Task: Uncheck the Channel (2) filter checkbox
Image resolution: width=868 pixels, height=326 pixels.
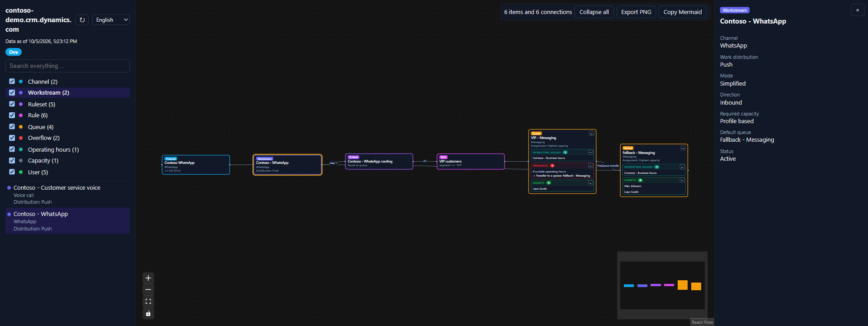Action: pyautogui.click(x=12, y=81)
